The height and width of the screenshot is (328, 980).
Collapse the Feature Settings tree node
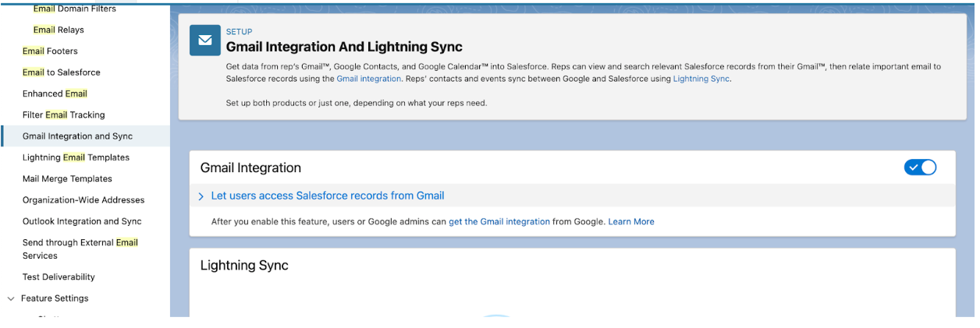click(11, 298)
